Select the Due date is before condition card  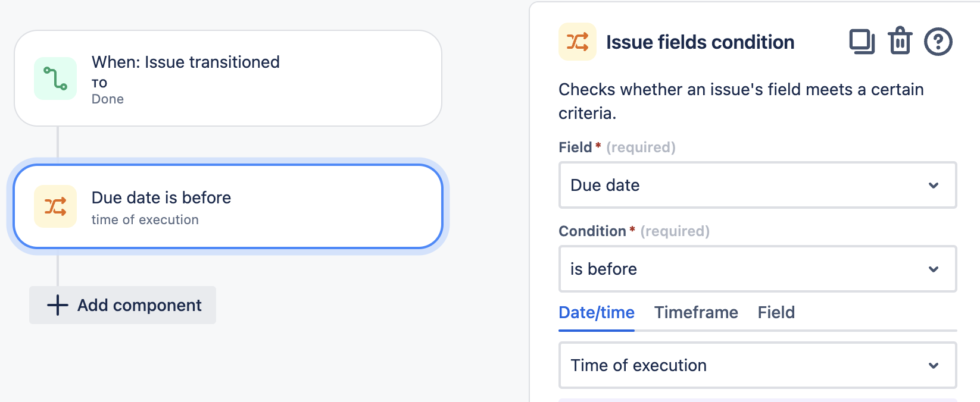click(x=227, y=206)
